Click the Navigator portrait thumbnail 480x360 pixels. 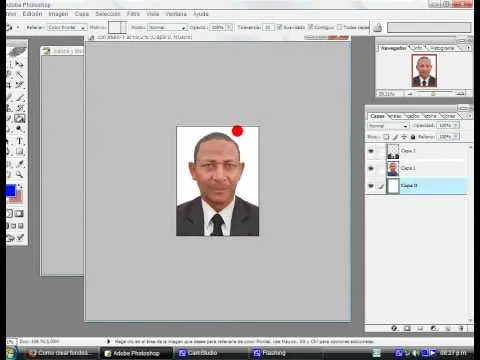click(424, 71)
